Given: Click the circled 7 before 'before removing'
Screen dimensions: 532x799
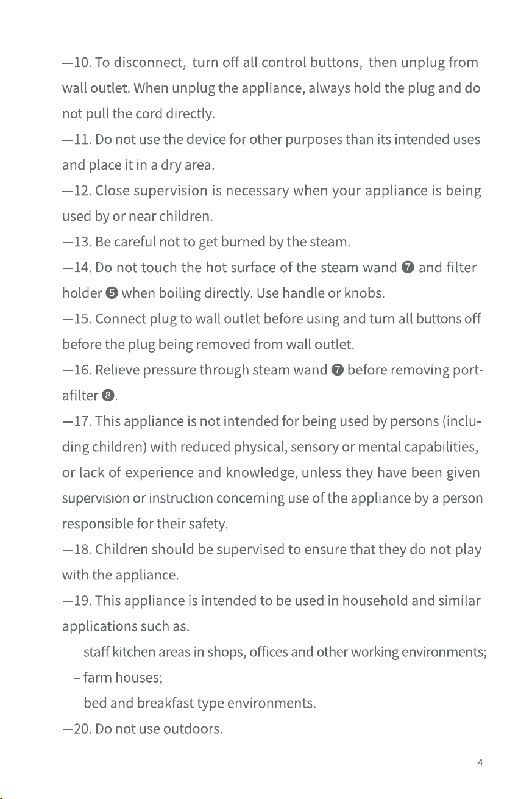Looking at the screenshot, I should (337, 370).
